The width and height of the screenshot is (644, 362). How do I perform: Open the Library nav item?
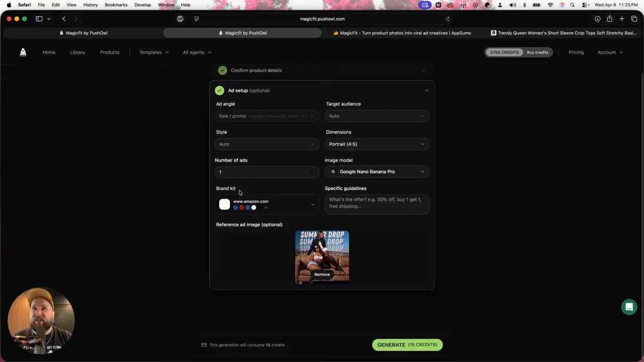point(77,52)
